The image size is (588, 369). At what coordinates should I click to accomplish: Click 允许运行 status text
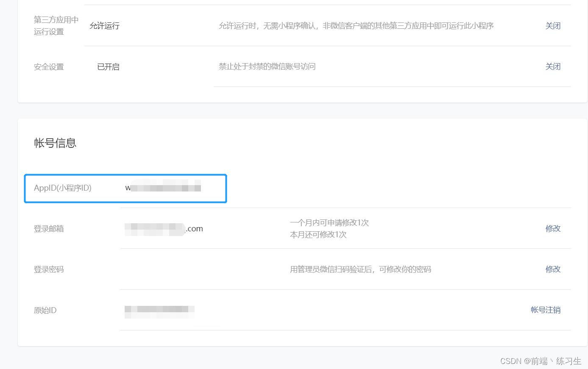coord(104,26)
